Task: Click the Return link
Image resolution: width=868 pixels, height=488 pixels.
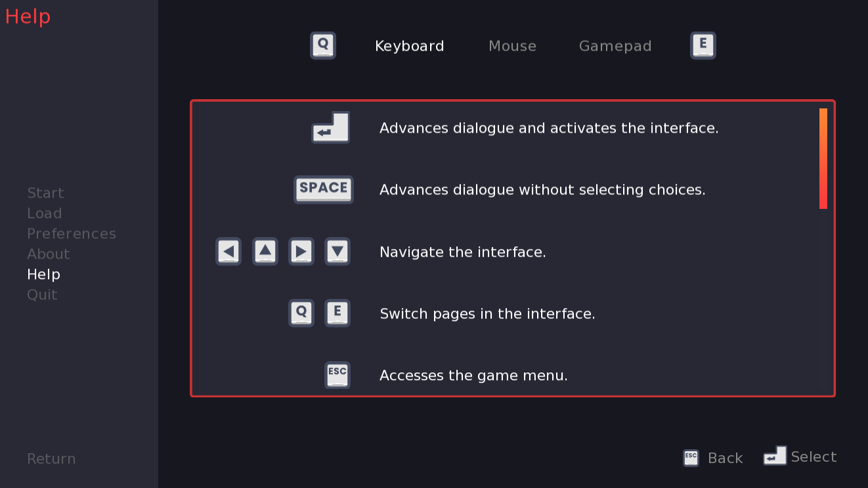Action: [51, 458]
